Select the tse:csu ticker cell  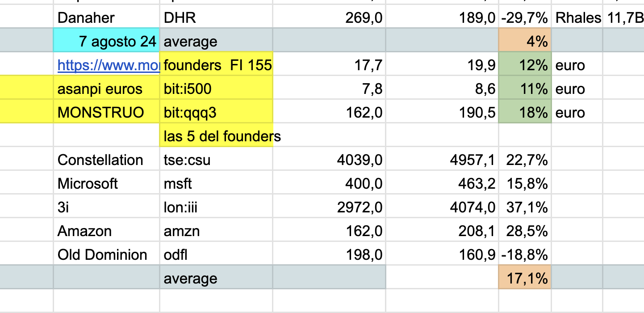tap(216, 160)
